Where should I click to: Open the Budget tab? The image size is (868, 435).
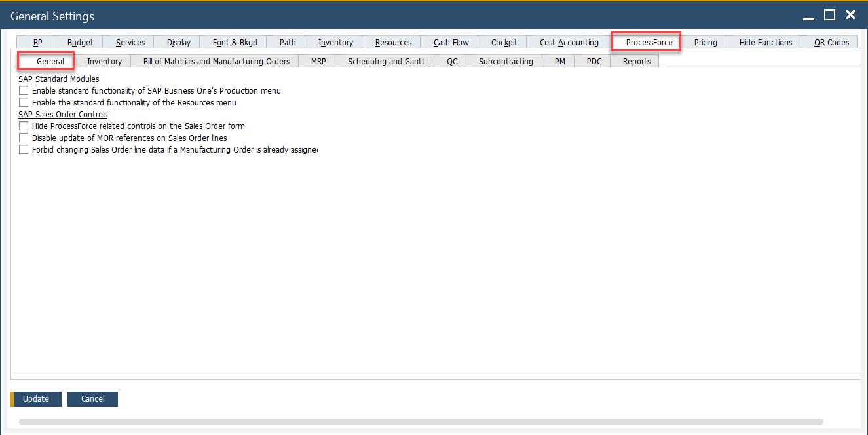[x=81, y=43]
